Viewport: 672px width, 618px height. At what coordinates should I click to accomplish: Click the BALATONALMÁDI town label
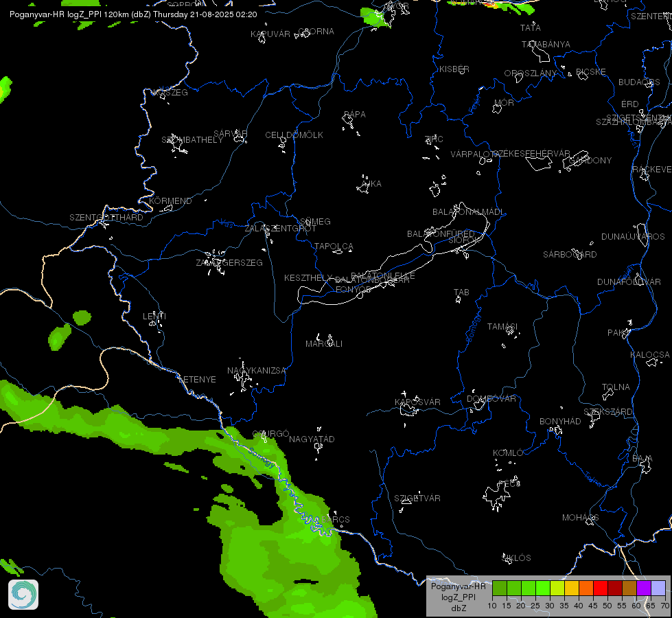[468, 212]
